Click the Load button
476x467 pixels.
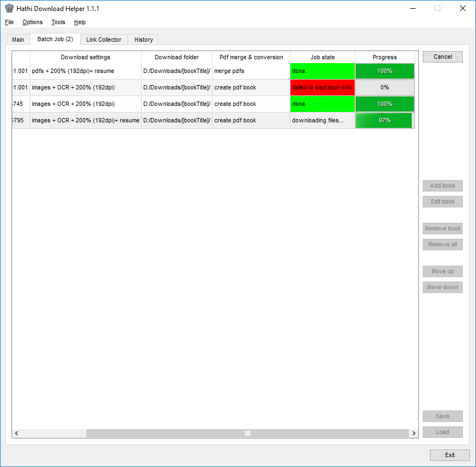443,432
